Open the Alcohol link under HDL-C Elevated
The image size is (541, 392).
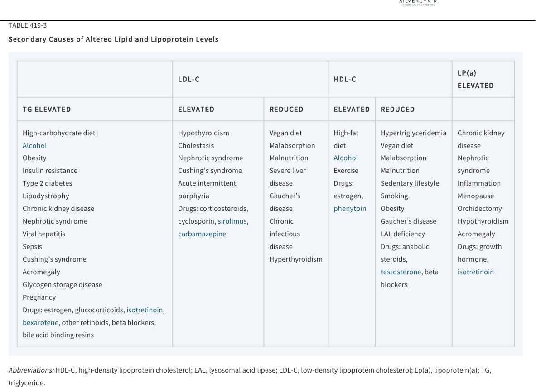coord(345,158)
